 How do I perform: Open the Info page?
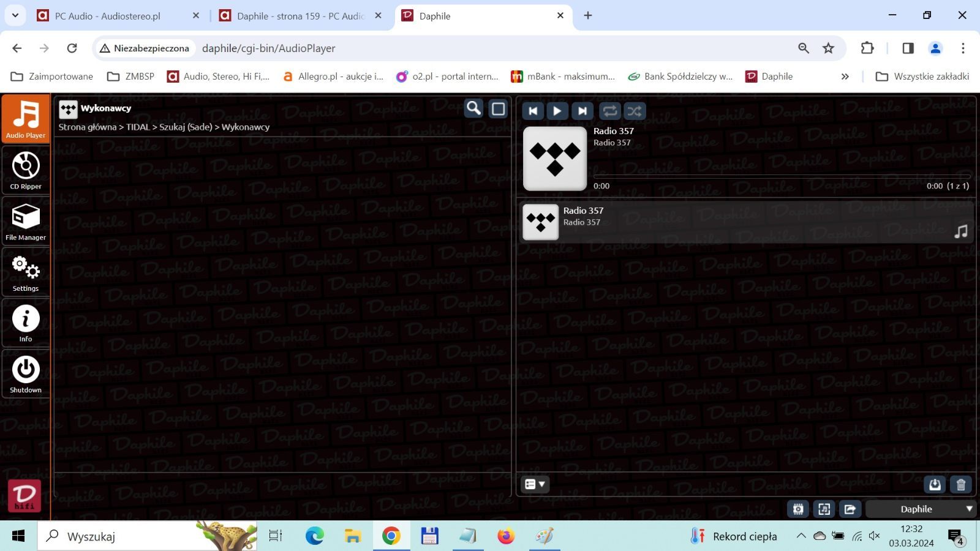click(26, 323)
